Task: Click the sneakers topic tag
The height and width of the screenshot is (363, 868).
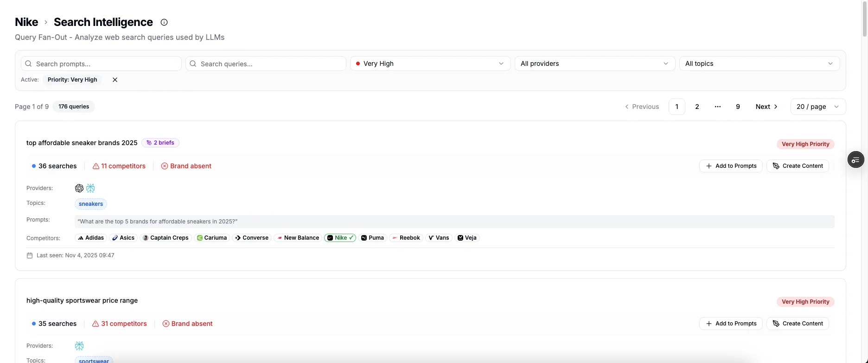Action: (x=91, y=204)
